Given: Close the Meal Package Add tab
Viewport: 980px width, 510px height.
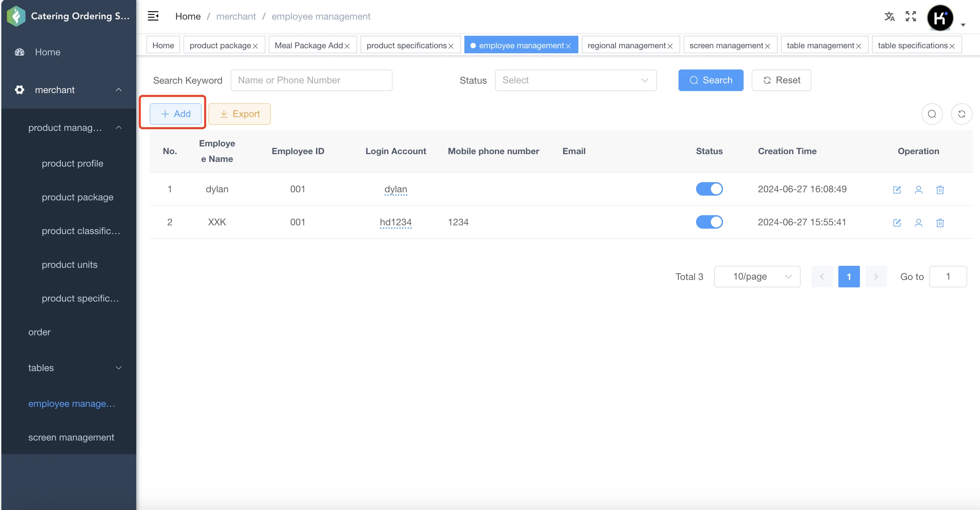Looking at the screenshot, I should pos(347,46).
